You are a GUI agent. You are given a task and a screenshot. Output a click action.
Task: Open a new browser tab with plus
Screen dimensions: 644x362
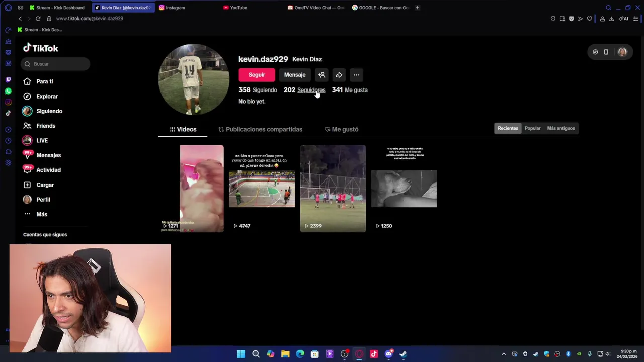[417, 8]
